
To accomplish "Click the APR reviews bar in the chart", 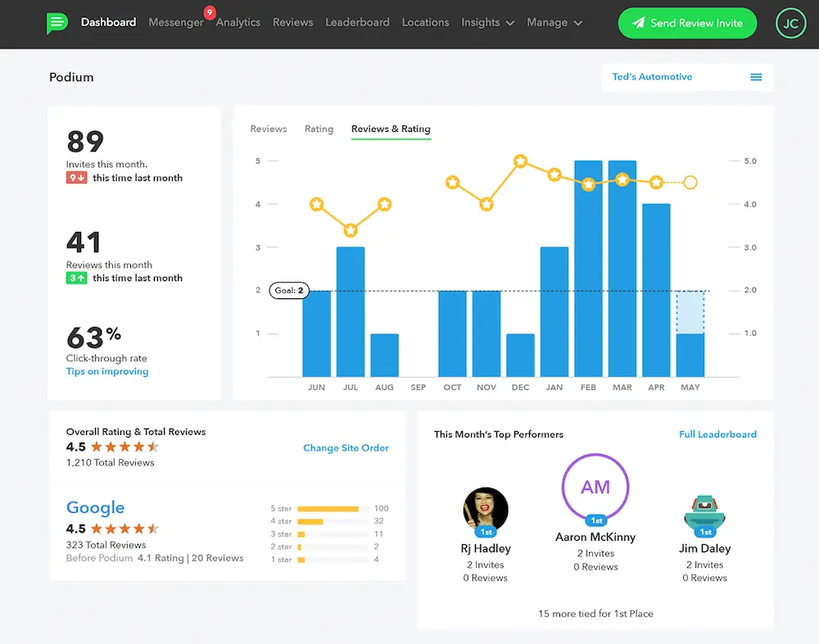I will pyautogui.click(x=656, y=290).
